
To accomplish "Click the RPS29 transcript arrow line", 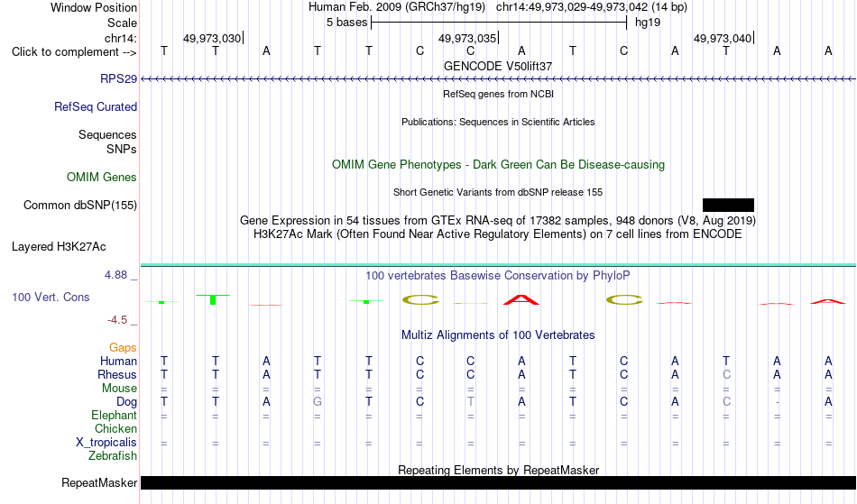I will click(x=498, y=79).
